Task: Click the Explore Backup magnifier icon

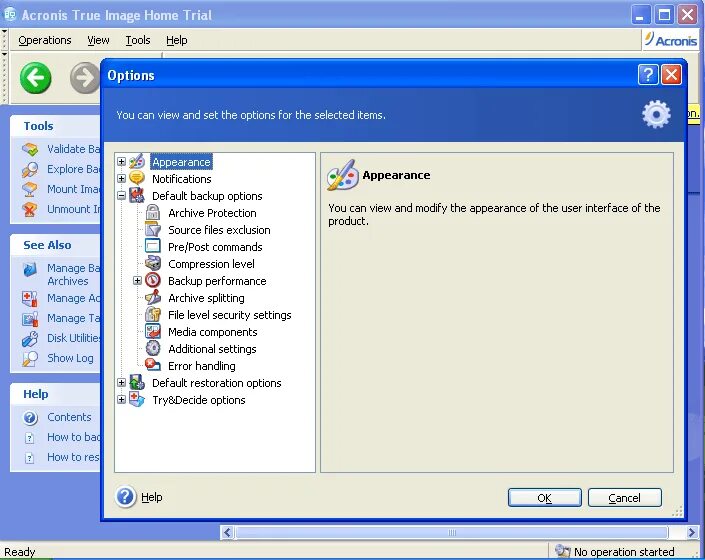Action: click(30, 169)
